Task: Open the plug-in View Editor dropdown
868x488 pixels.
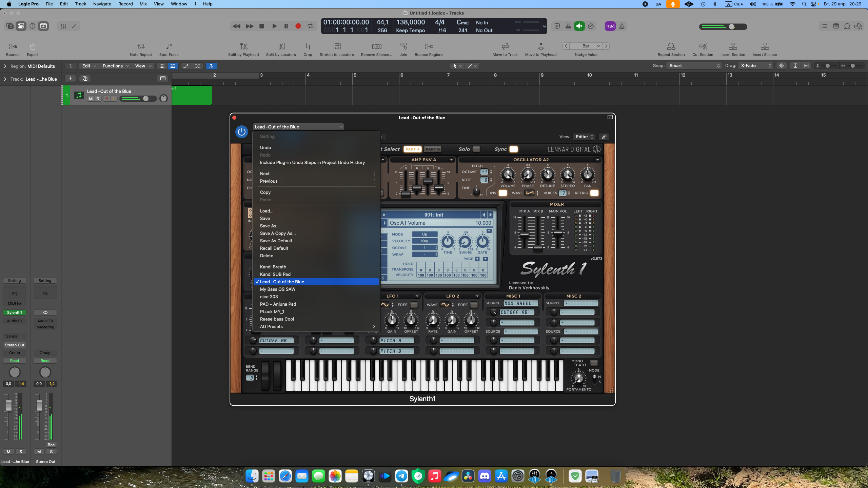Action: coord(585,137)
